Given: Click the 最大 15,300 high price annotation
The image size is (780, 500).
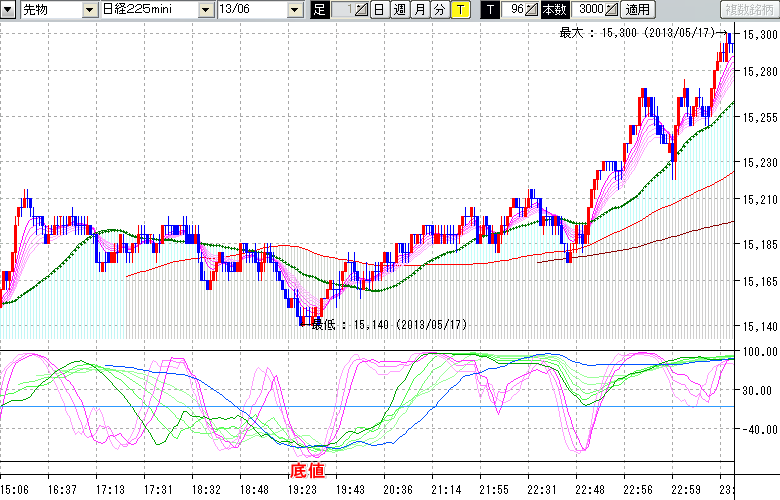Looking at the screenshot, I should pyautogui.click(x=640, y=33).
